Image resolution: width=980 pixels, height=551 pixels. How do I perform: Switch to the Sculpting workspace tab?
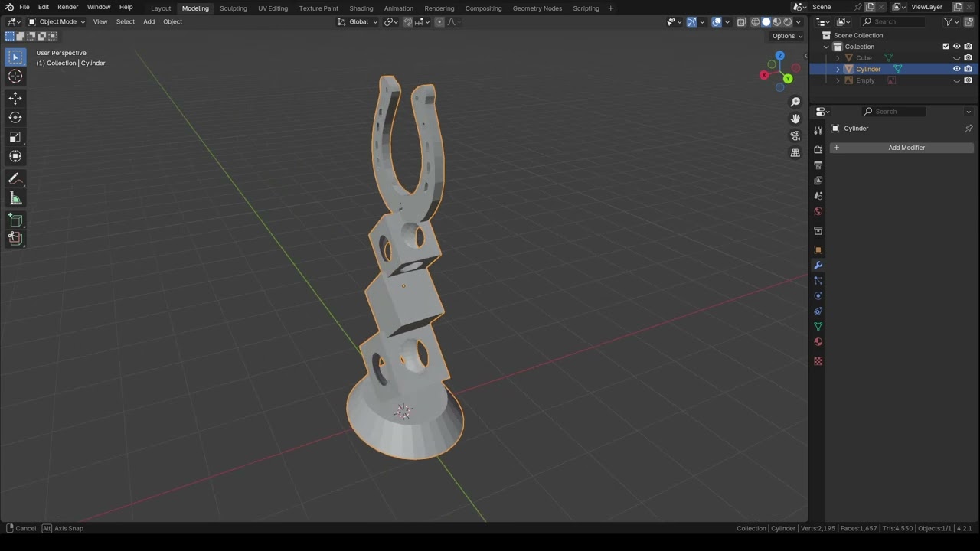[x=234, y=8]
